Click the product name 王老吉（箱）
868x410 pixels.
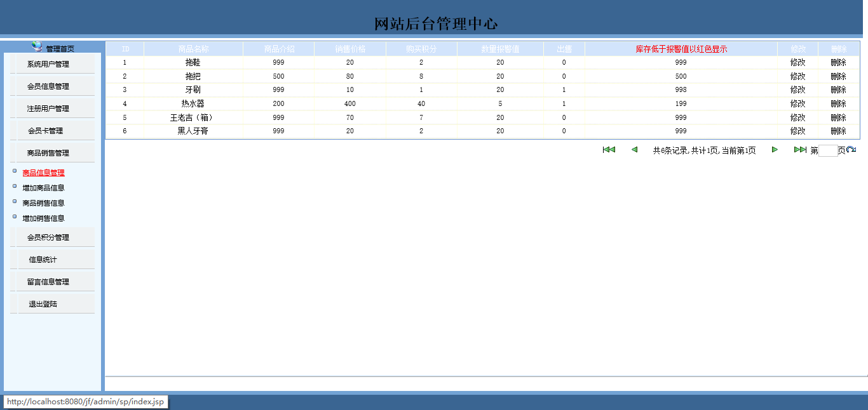click(x=193, y=117)
